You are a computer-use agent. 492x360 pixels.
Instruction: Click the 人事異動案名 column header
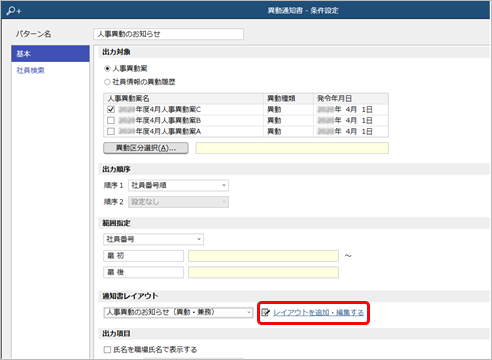[183, 99]
